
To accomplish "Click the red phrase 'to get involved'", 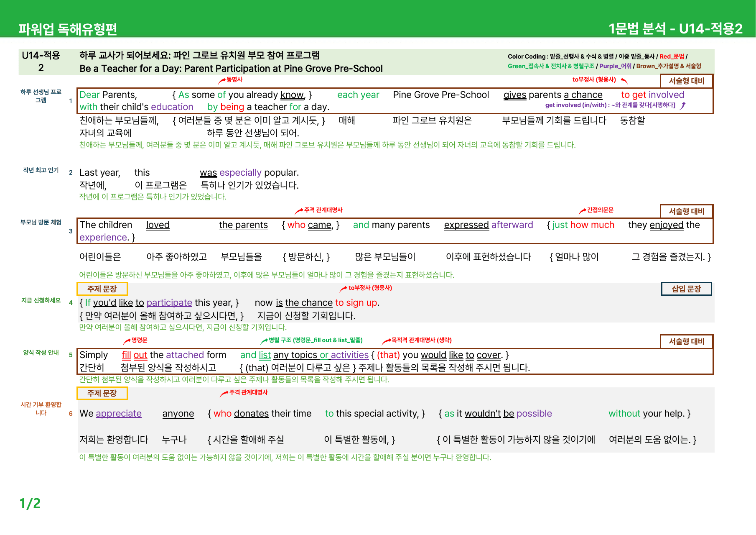I will click(653, 95).
